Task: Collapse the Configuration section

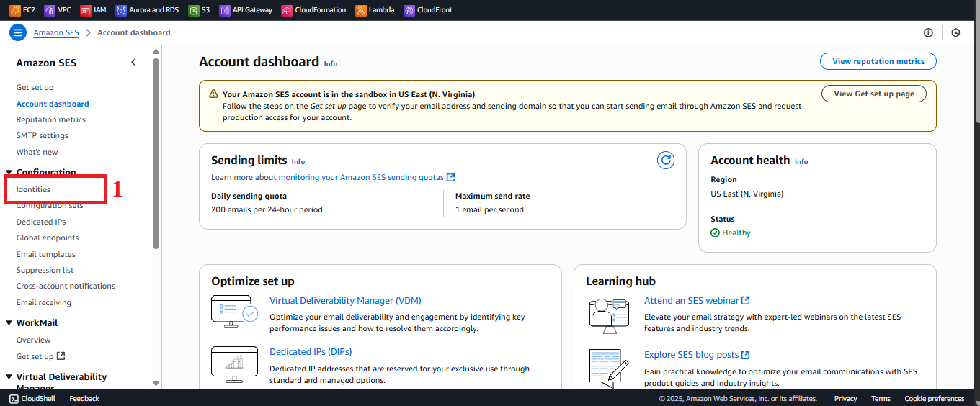Action: [9, 173]
